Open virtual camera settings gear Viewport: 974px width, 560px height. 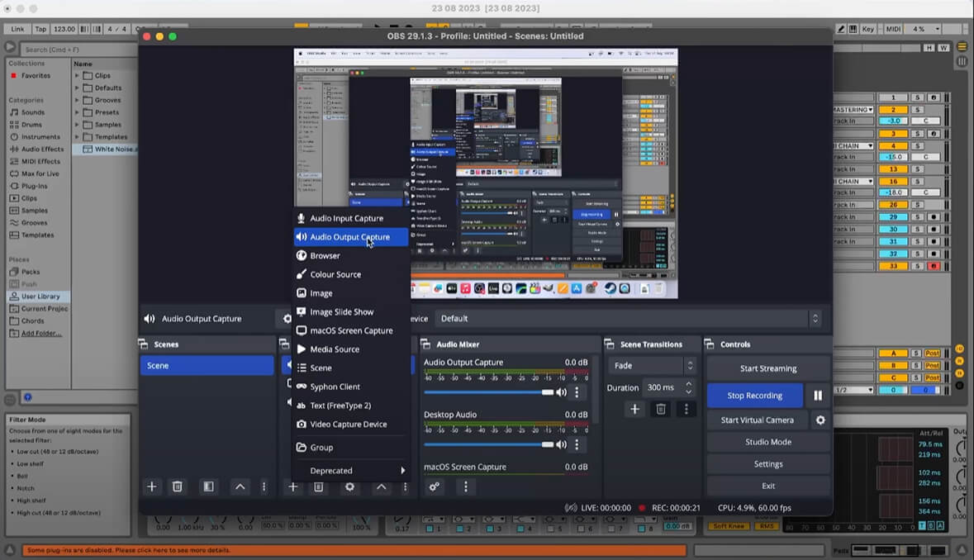click(x=820, y=420)
